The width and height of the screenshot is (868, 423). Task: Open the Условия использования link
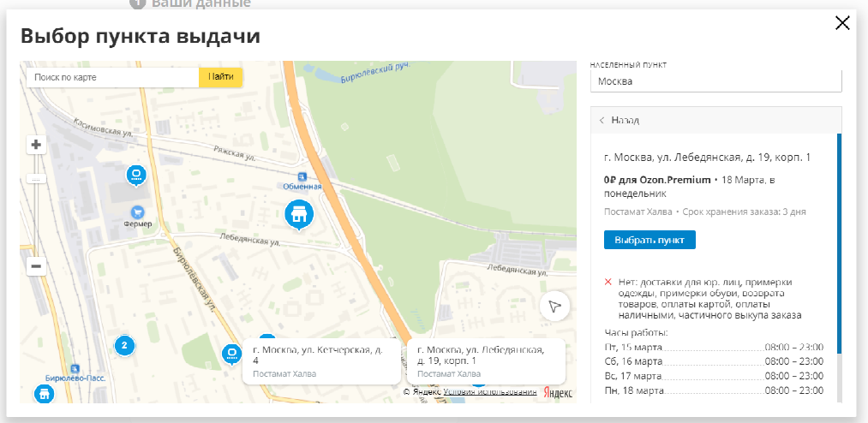[490, 391]
